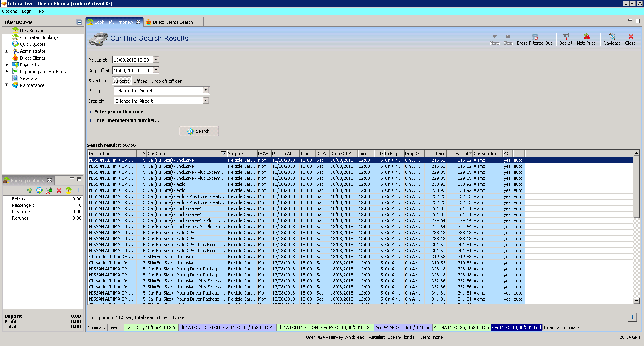
Task: Open the Logs menu
Action: pyautogui.click(x=26, y=11)
